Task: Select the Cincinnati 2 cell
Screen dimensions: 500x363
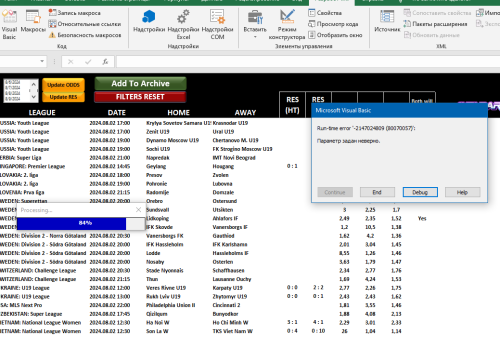Action: [x=226, y=305]
